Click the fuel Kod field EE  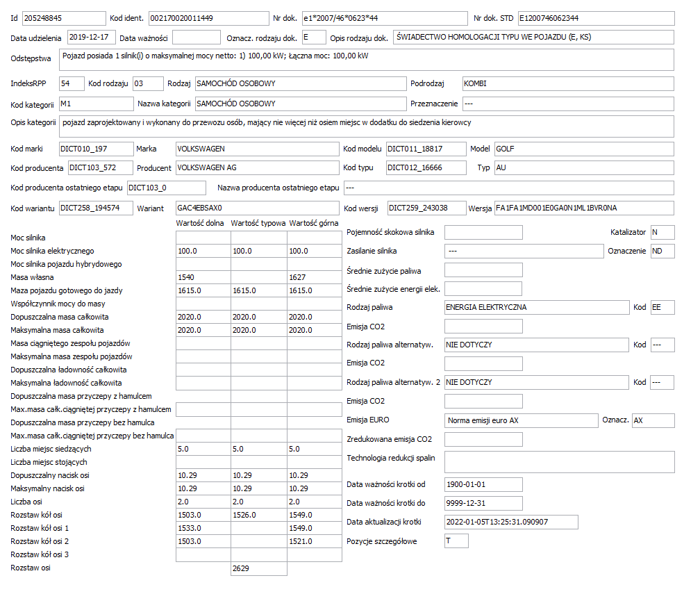pos(662,307)
